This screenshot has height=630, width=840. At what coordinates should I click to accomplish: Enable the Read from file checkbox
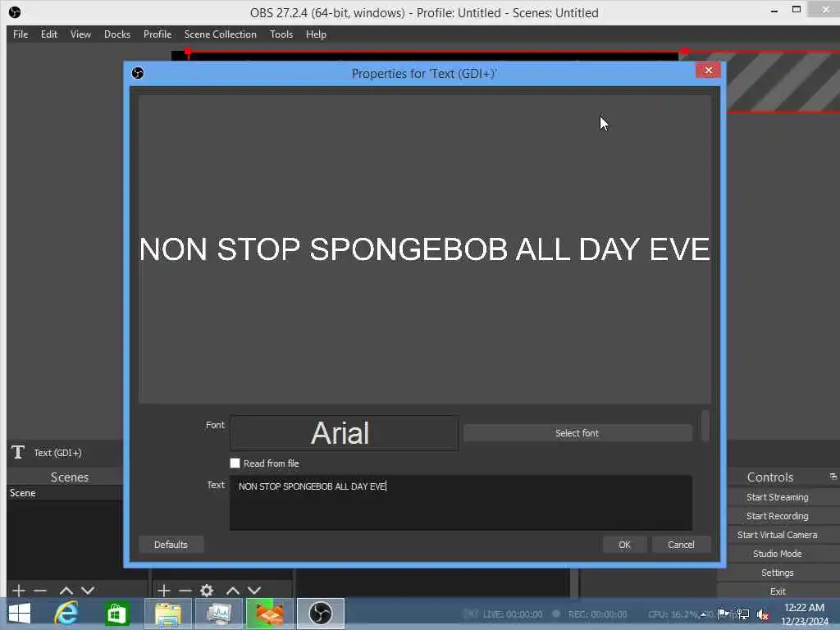235,463
